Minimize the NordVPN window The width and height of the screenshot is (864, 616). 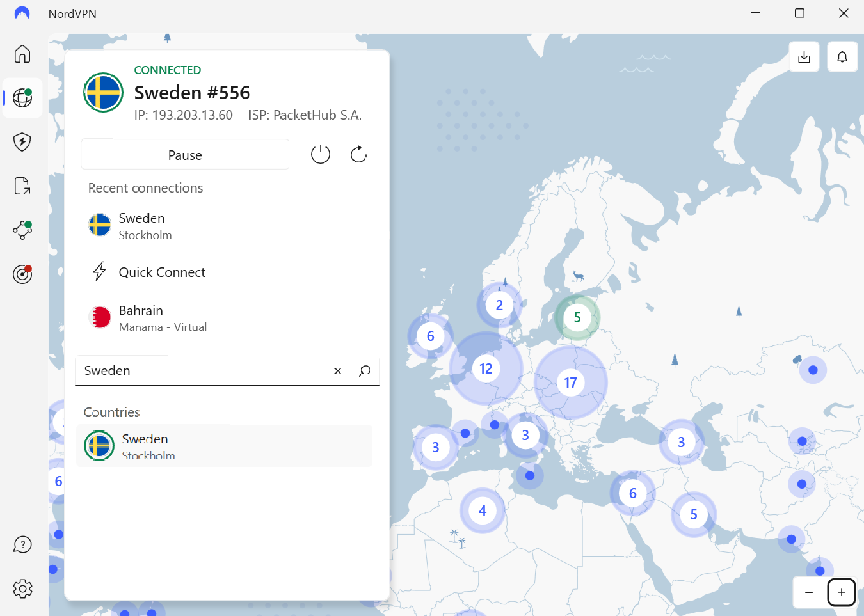pyautogui.click(x=755, y=13)
